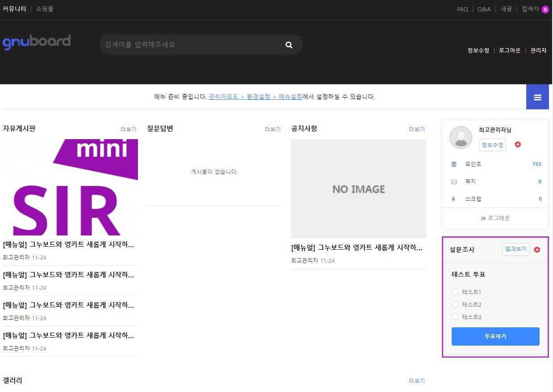Click the 스크랩 pin icon
This screenshot has width=553, height=392.
[x=454, y=199]
